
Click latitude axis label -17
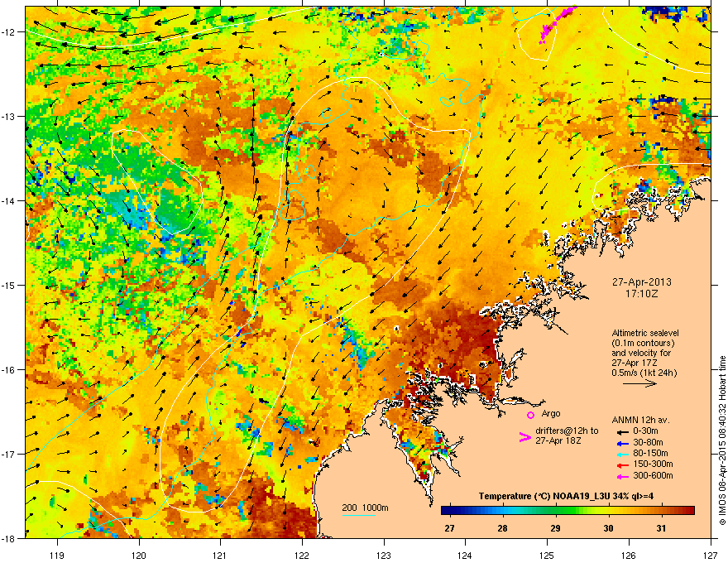pos(10,454)
